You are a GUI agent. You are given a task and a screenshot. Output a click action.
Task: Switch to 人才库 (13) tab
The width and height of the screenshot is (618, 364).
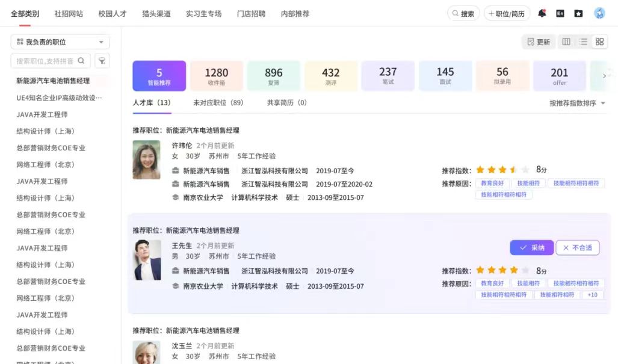pyautogui.click(x=152, y=103)
